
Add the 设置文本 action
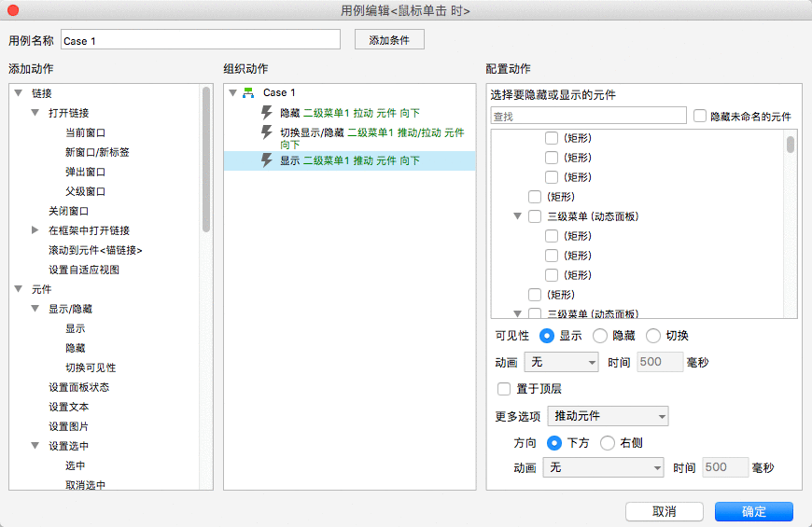point(69,407)
